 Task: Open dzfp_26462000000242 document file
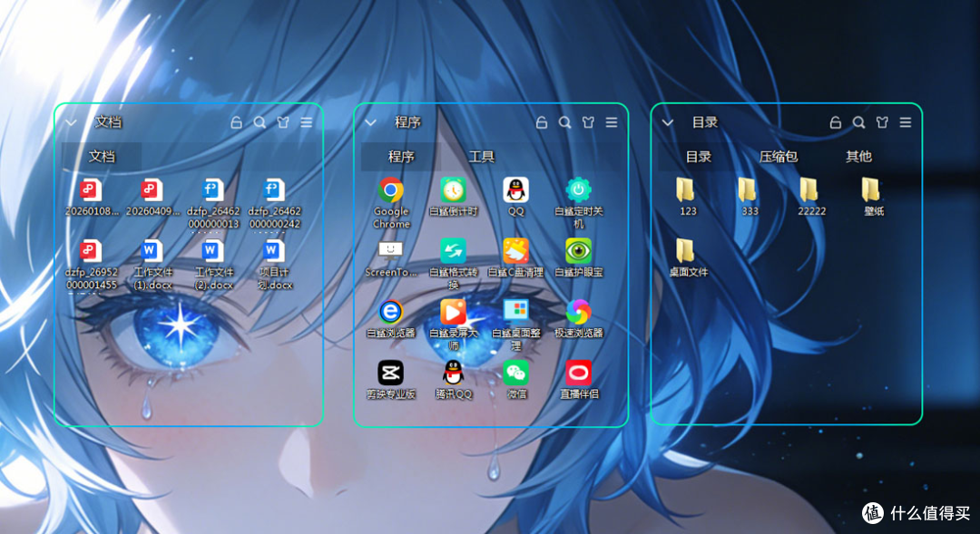[274, 190]
